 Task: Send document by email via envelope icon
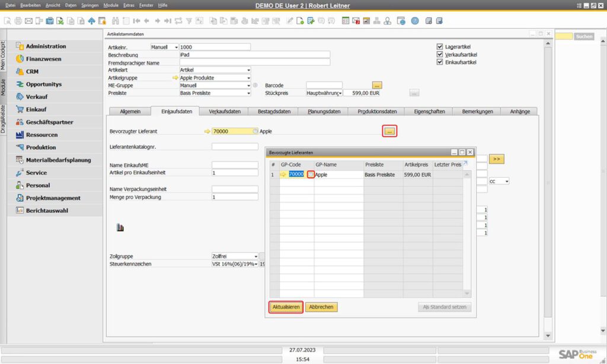pos(28,21)
